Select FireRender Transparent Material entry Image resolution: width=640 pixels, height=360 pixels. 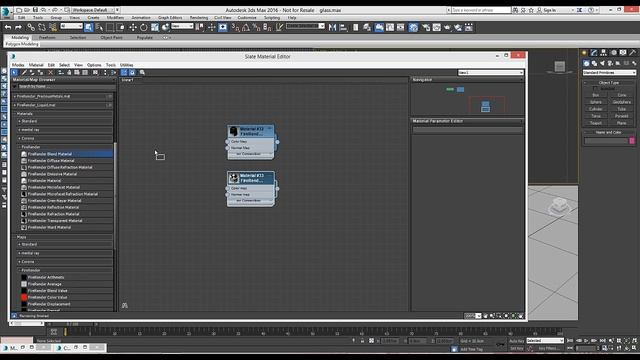(66, 221)
